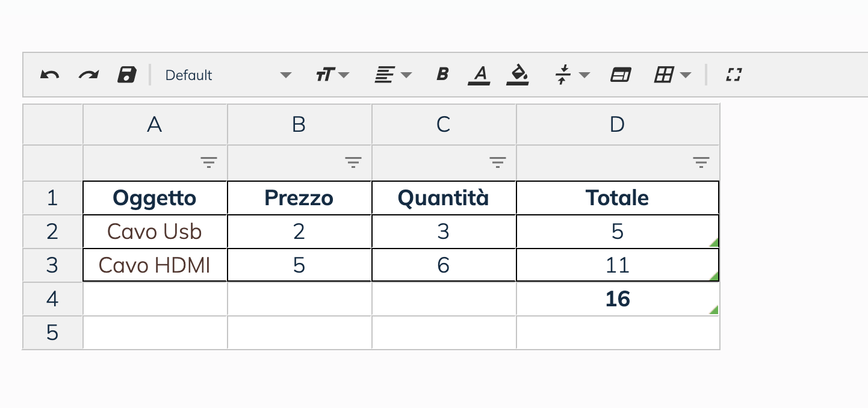
Task: Select the Cavo HDMI cell
Action: [155, 265]
